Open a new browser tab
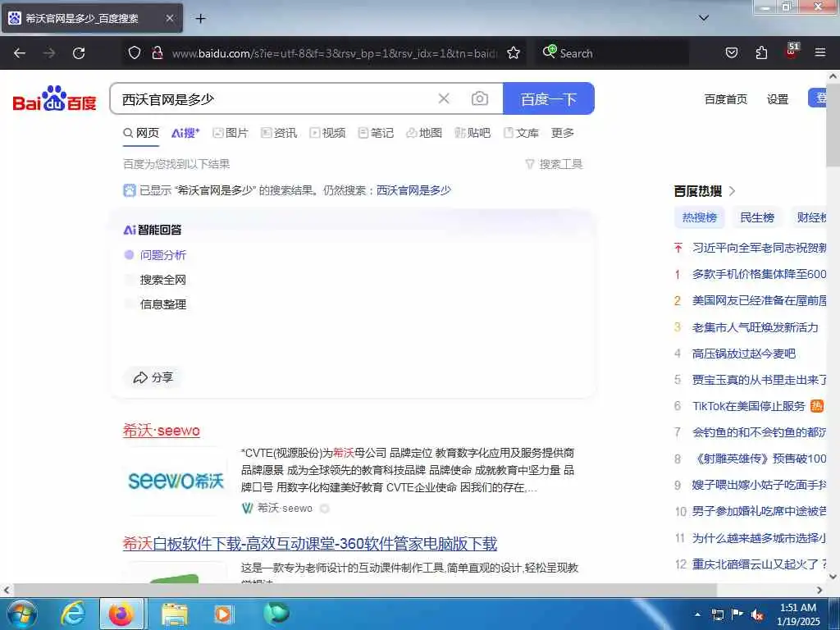840x630 pixels. 200,18
